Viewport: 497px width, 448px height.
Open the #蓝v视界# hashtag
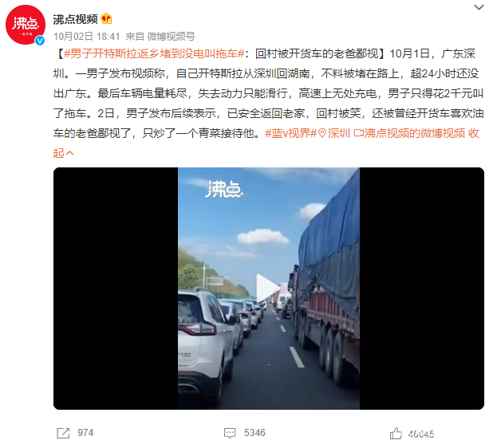coord(290,133)
